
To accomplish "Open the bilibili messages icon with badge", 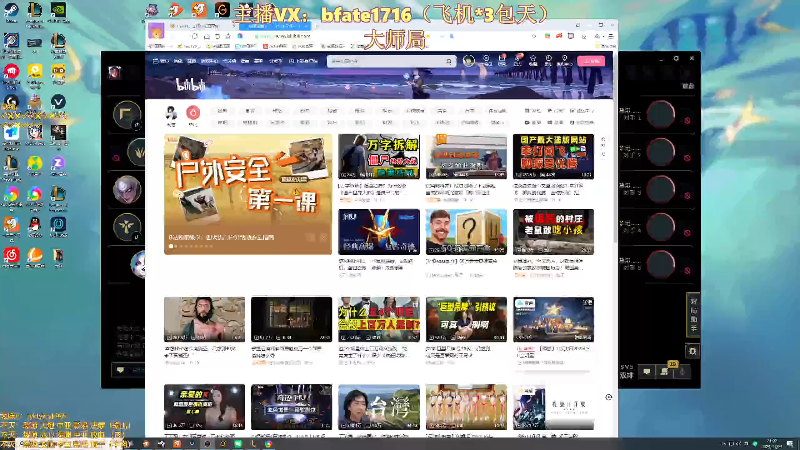I will point(502,60).
